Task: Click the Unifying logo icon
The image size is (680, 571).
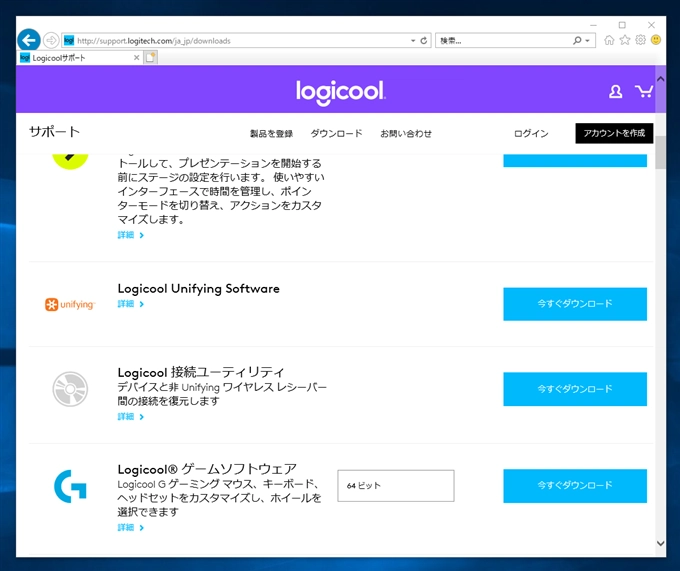Action: coord(70,304)
